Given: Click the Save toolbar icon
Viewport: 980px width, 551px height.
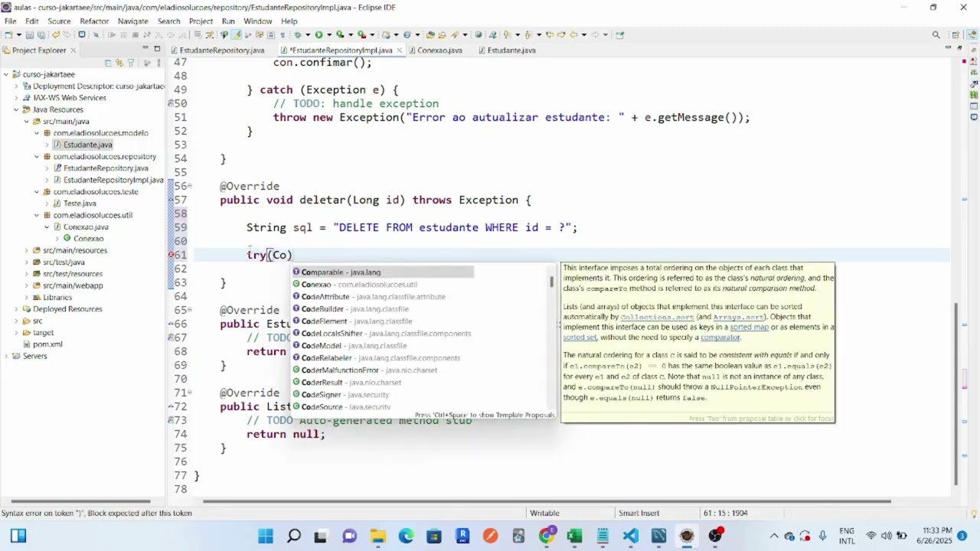Looking at the screenshot, I should pyautogui.click(x=30, y=35).
